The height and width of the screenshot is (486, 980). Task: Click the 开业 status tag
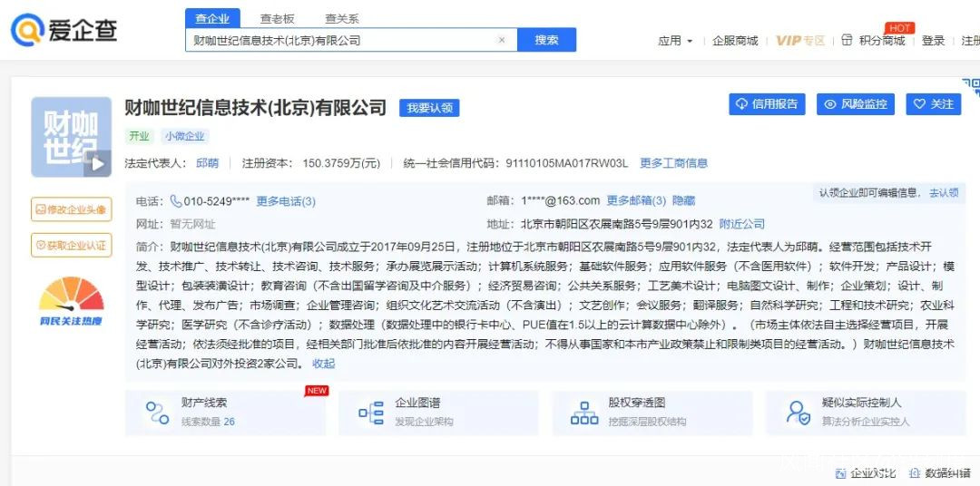tap(140, 136)
